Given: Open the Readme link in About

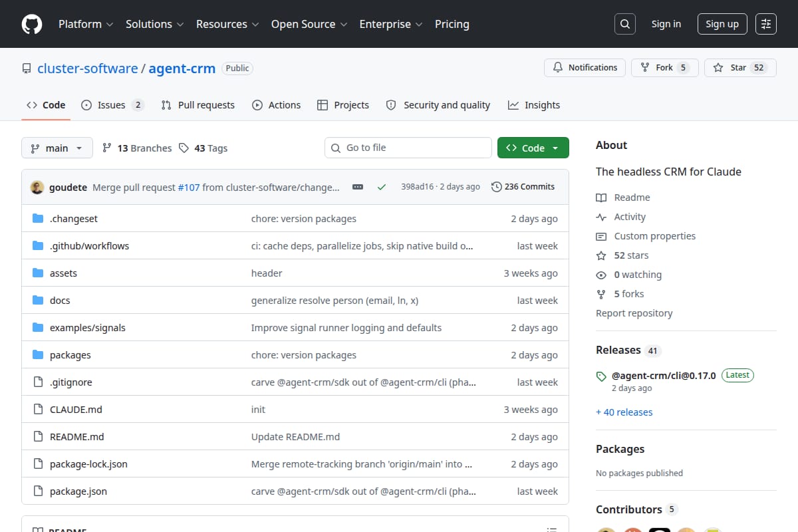Looking at the screenshot, I should (623, 198).
